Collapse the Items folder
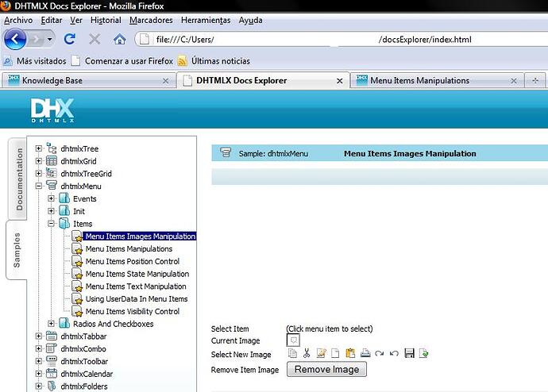This screenshot has height=392, width=548. pyautogui.click(x=52, y=224)
